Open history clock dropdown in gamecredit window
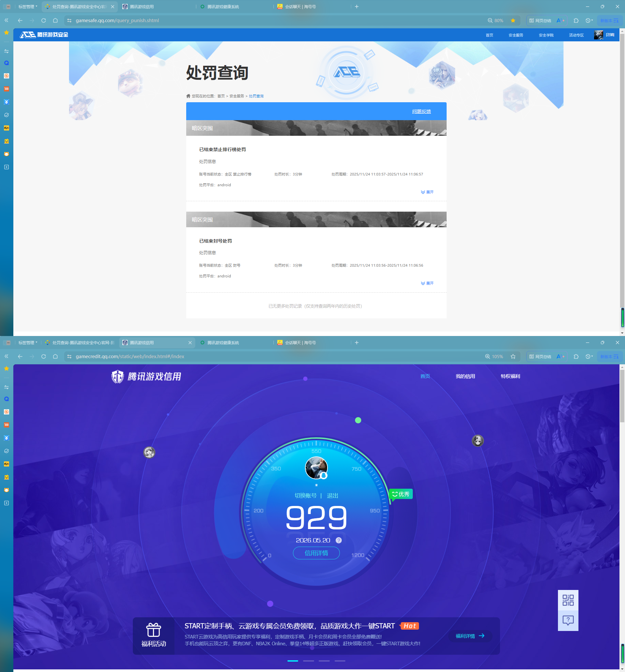Viewport: 625px width, 672px height. coord(589,357)
